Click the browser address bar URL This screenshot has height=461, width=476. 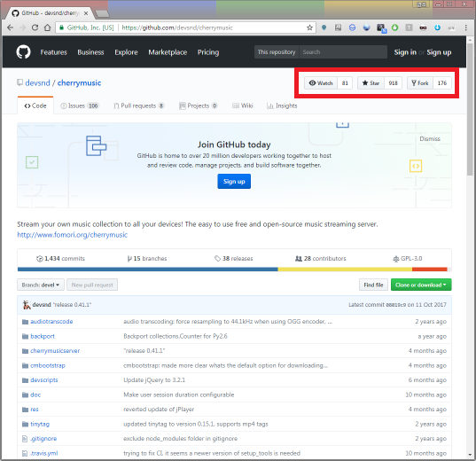pyautogui.click(x=177, y=27)
